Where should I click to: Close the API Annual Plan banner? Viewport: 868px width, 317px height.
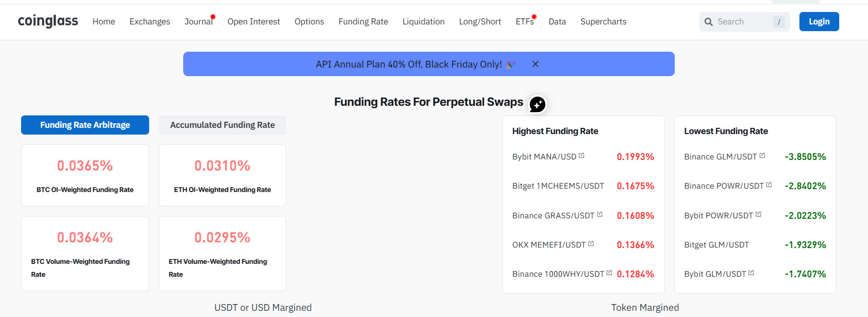(535, 64)
